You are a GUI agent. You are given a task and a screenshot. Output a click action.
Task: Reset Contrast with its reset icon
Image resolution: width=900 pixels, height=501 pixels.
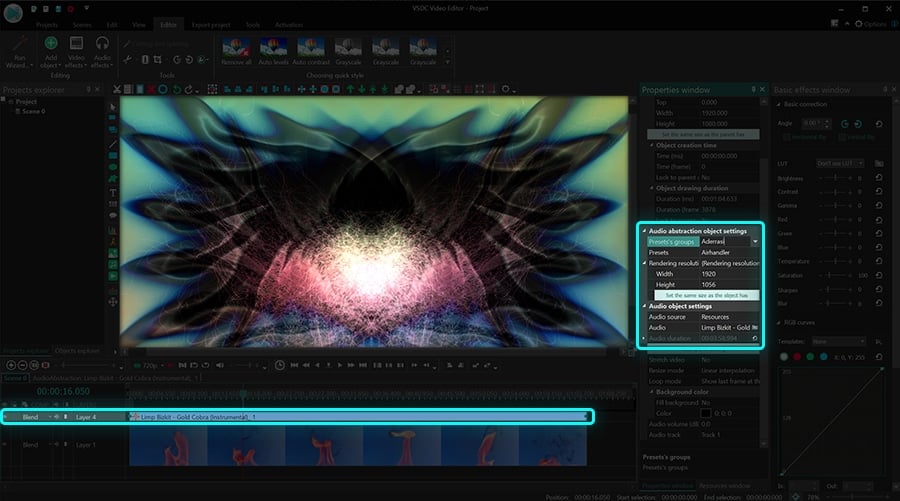pyautogui.click(x=879, y=192)
